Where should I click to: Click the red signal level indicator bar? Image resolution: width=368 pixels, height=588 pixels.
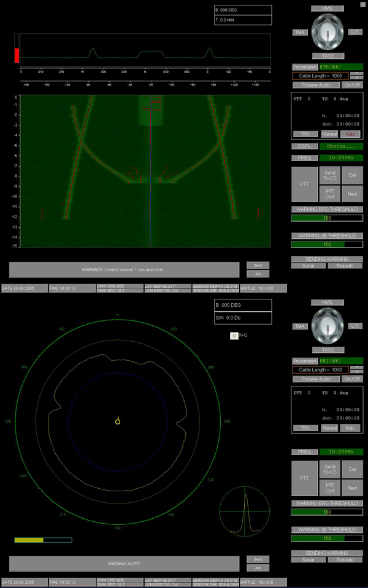[17, 55]
